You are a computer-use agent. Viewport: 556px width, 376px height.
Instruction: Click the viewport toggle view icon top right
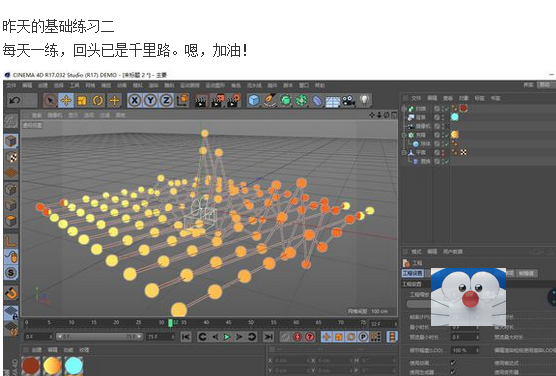click(x=394, y=115)
